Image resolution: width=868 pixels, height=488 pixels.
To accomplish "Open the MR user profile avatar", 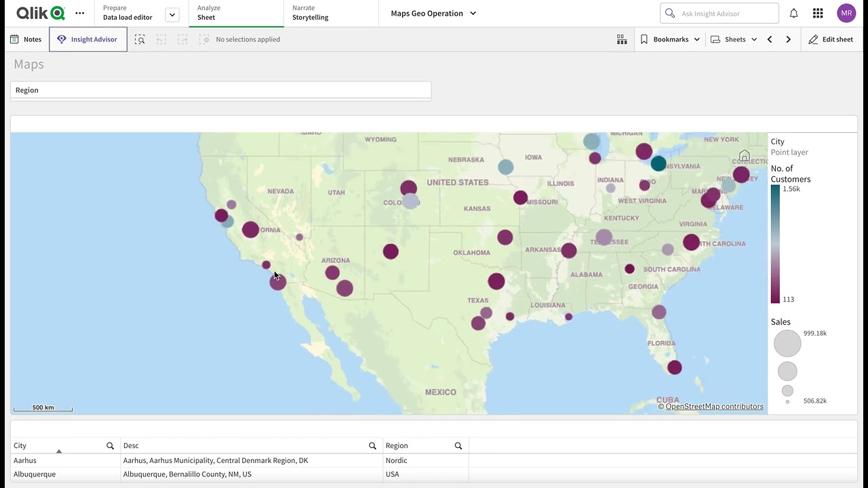I will [x=846, y=13].
